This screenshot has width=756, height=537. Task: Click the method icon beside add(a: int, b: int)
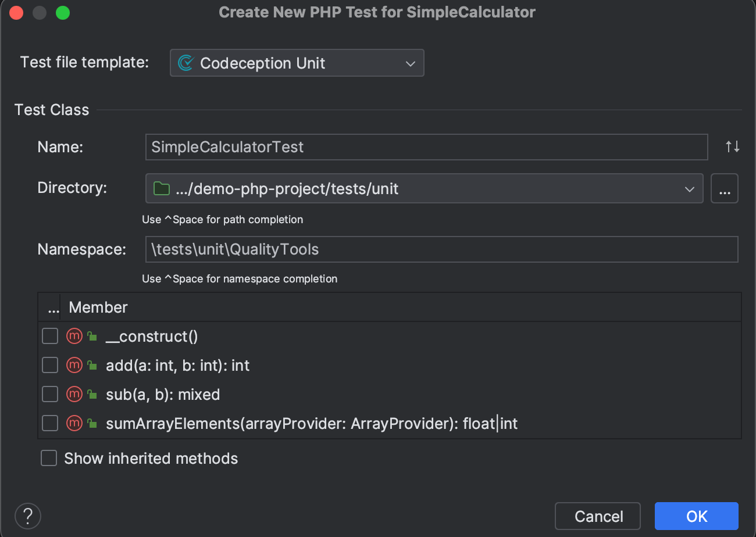click(x=74, y=365)
